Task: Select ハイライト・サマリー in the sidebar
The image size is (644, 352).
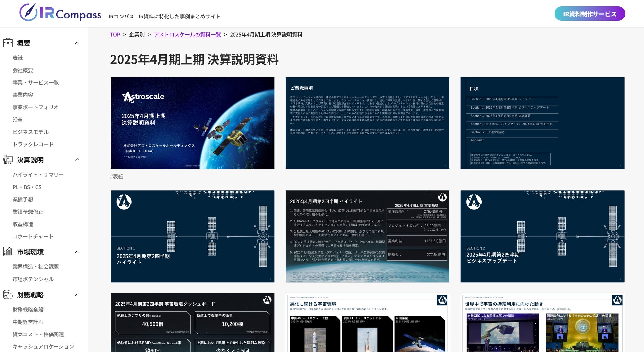Action: pos(38,175)
